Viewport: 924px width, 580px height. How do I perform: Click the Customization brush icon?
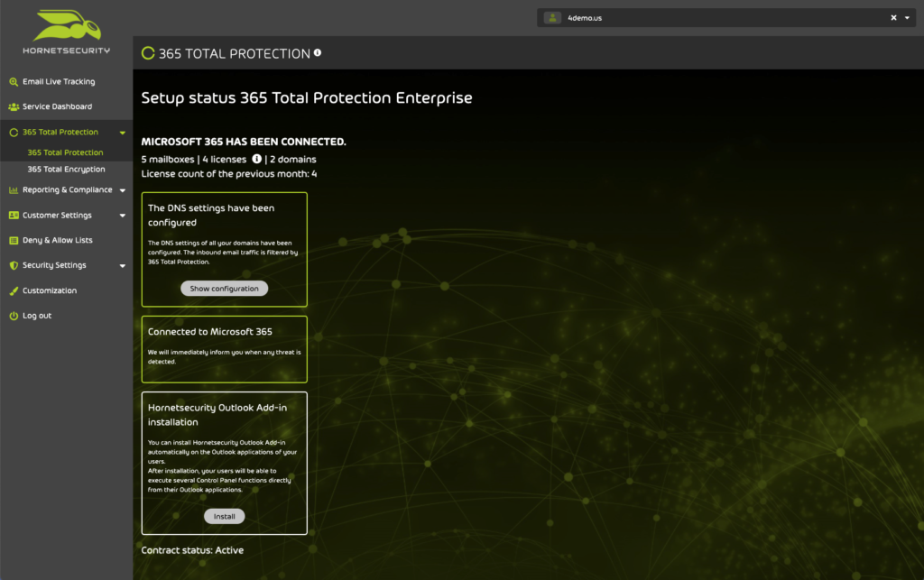pyautogui.click(x=14, y=290)
